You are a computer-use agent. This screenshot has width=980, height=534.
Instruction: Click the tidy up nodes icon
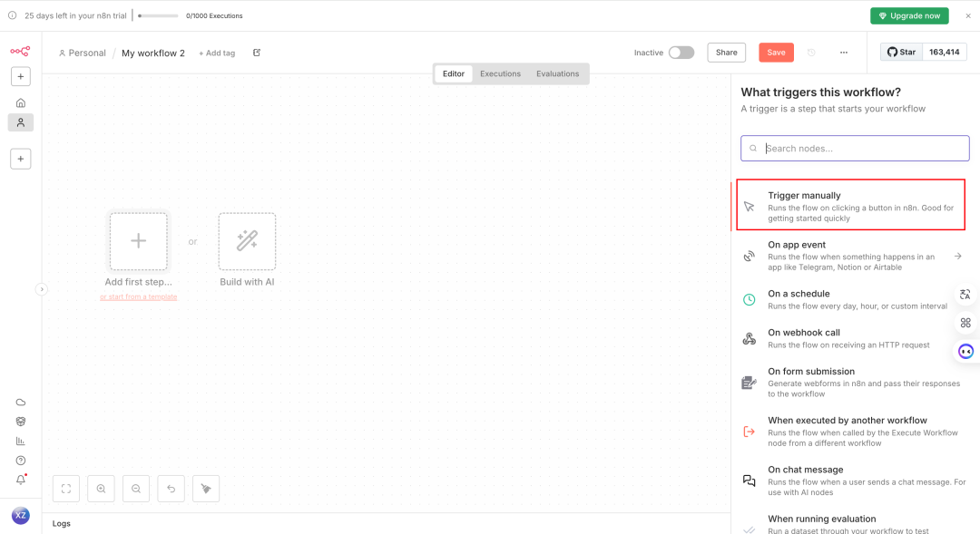pyautogui.click(x=206, y=489)
